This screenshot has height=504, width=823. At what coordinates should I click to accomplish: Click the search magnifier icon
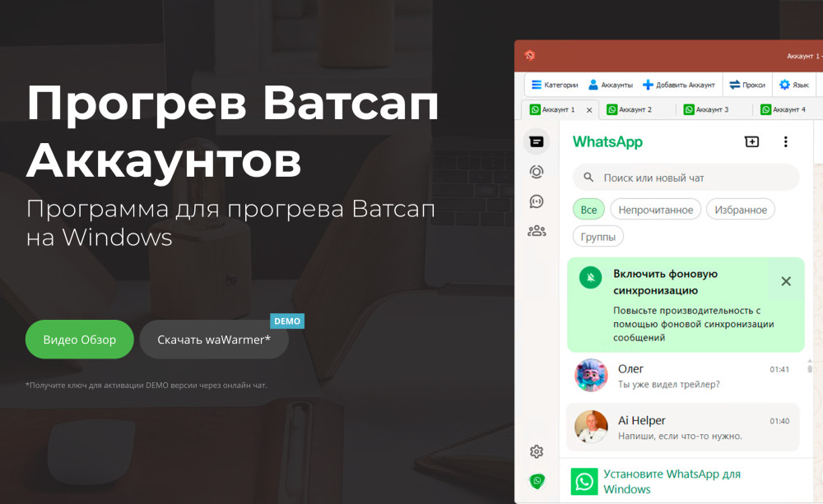click(x=588, y=178)
